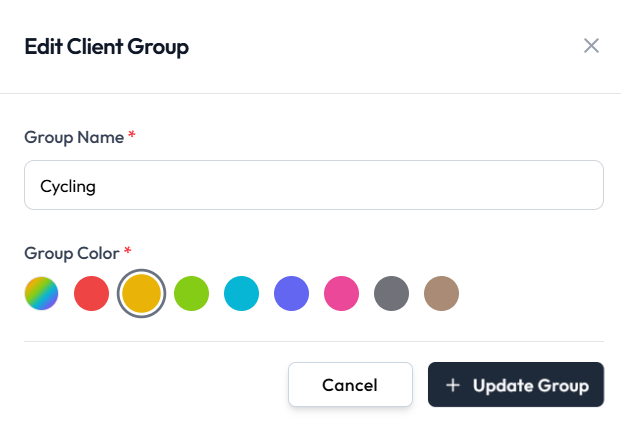Select the red group color
The image size is (621, 430).
[x=91, y=293]
